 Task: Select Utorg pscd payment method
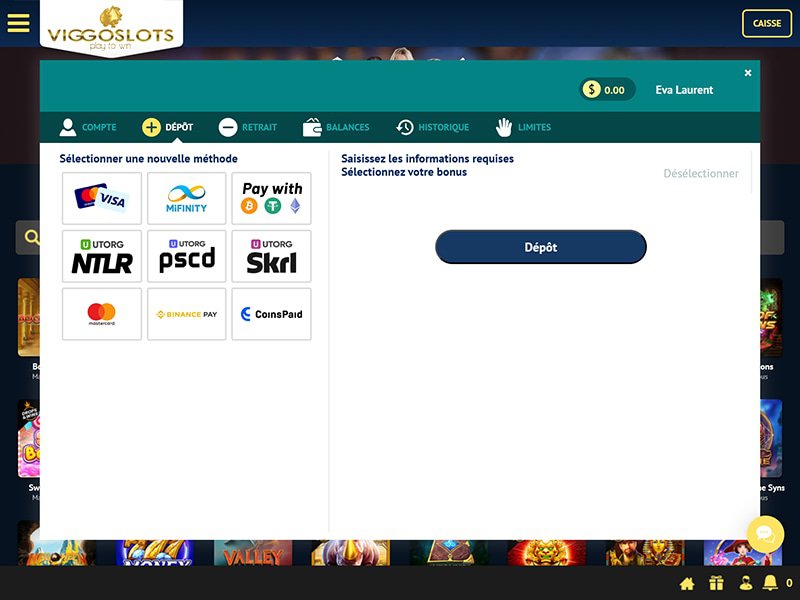pyautogui.click(x=186, y=256)
